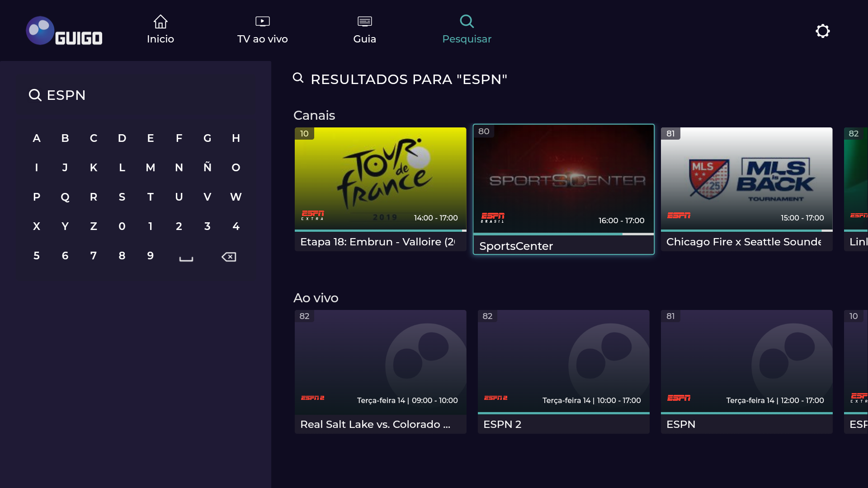
Task: Click the Guigo logo
Action: (64, 31)
